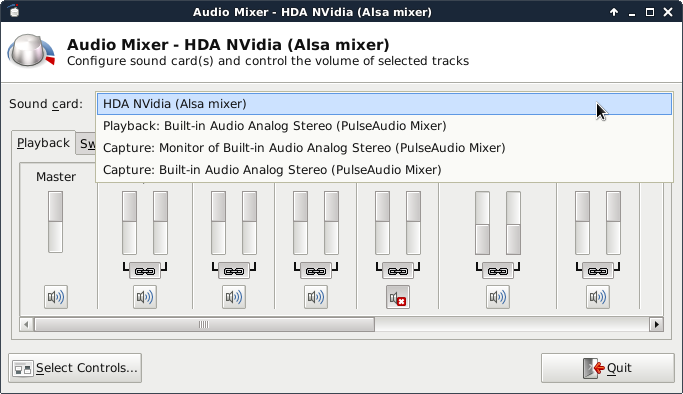Quit the Audio Mixer
This screenshot has width=683, height=394.
tap(608, 368)
